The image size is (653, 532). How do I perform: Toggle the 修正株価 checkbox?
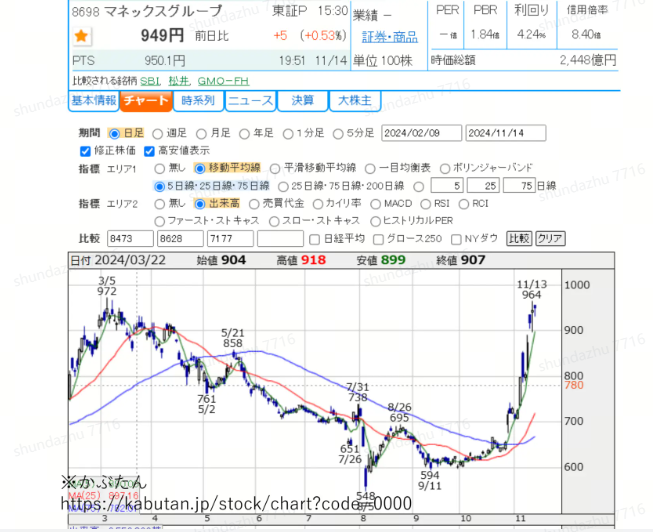[x=85, y=151]
